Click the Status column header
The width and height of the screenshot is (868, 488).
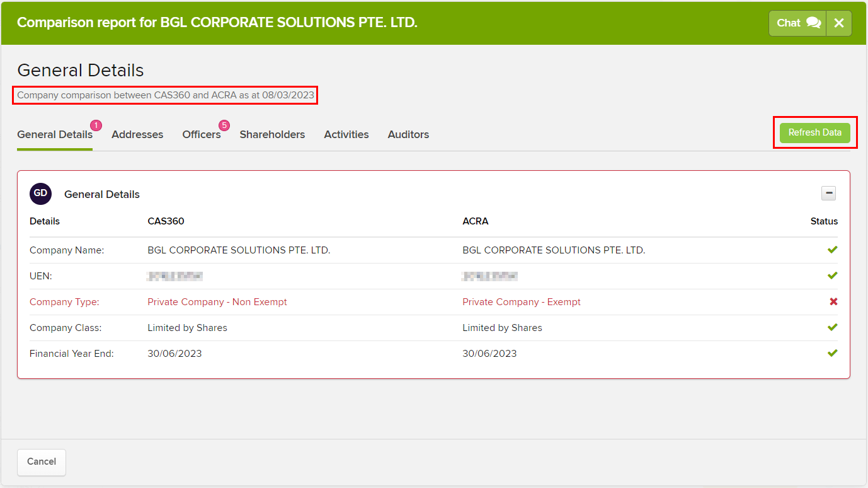824,221
